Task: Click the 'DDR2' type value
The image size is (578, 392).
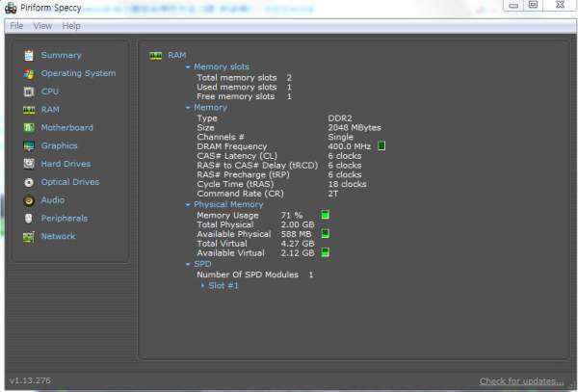Action: click(x=340, y=118)
